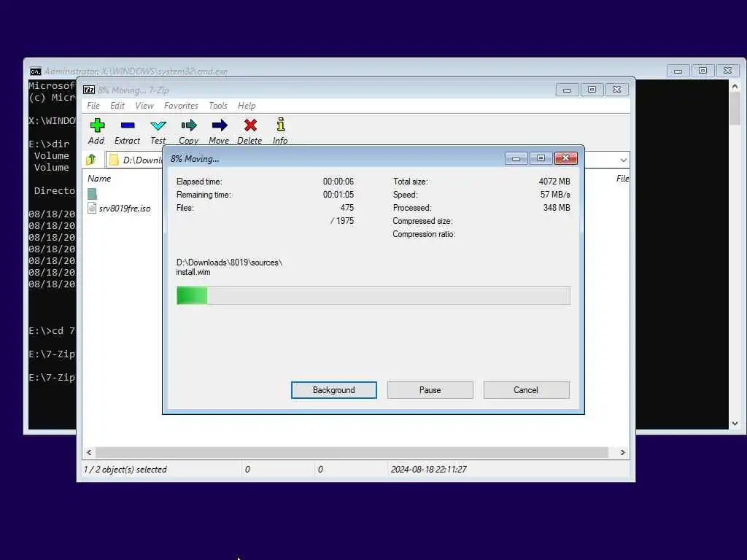747x560 pixels.
Task: Maximize the 7-Zip file manager window
Action: coord(592,90)
